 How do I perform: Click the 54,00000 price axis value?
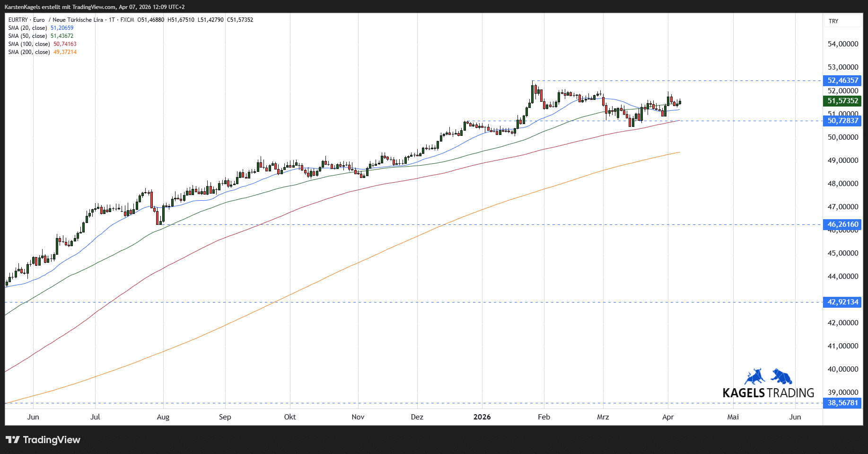[842, 44]
